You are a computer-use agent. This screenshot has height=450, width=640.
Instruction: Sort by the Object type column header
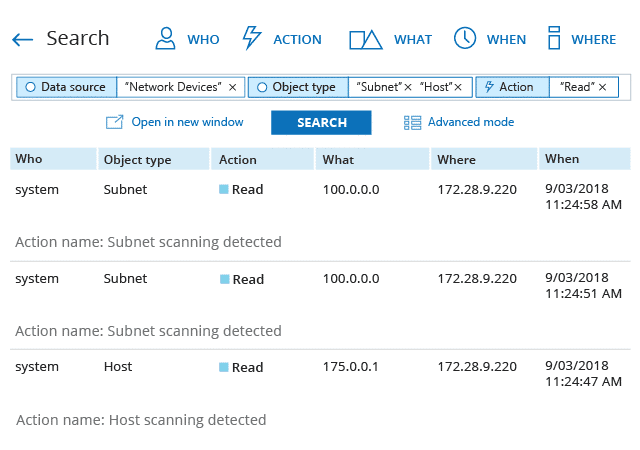tap(154, 159)
